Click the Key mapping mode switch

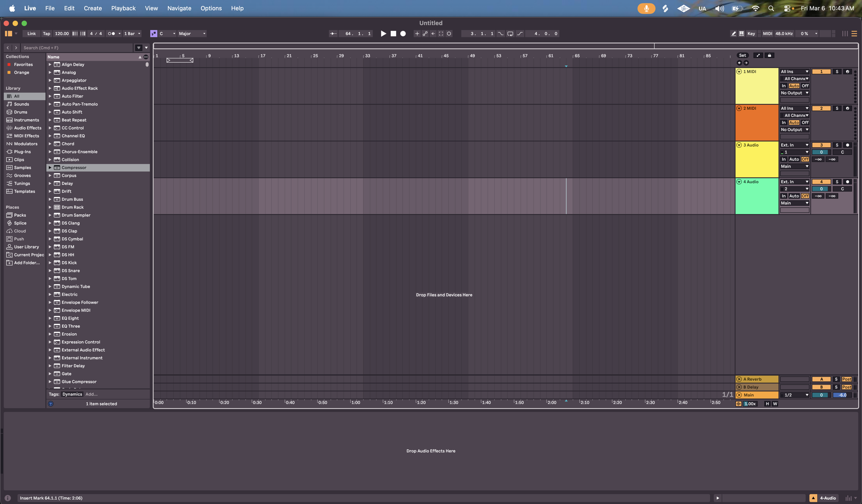tap(751, 33)
